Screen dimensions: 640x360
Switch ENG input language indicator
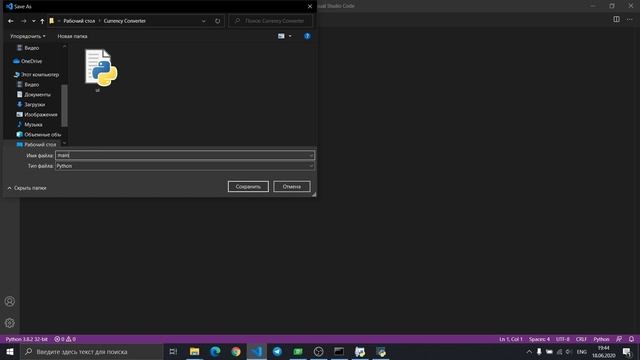(x=582, y=351)
